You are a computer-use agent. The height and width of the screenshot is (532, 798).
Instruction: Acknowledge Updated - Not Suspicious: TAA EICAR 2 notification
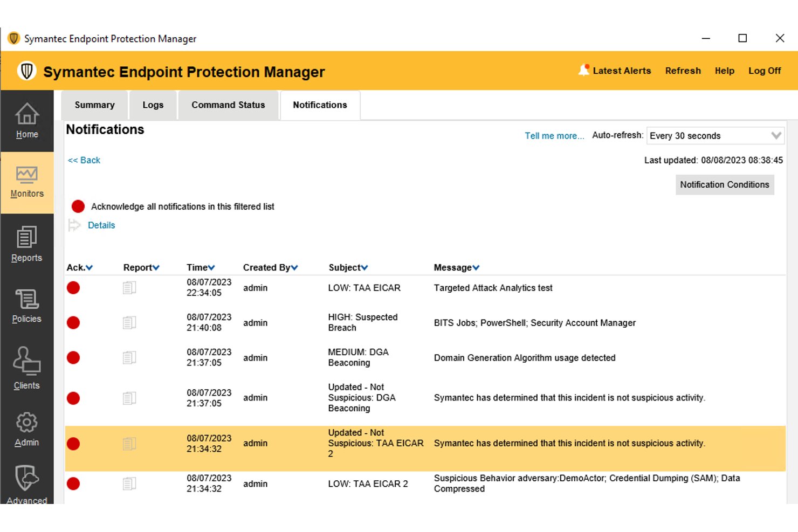point(73,444)
